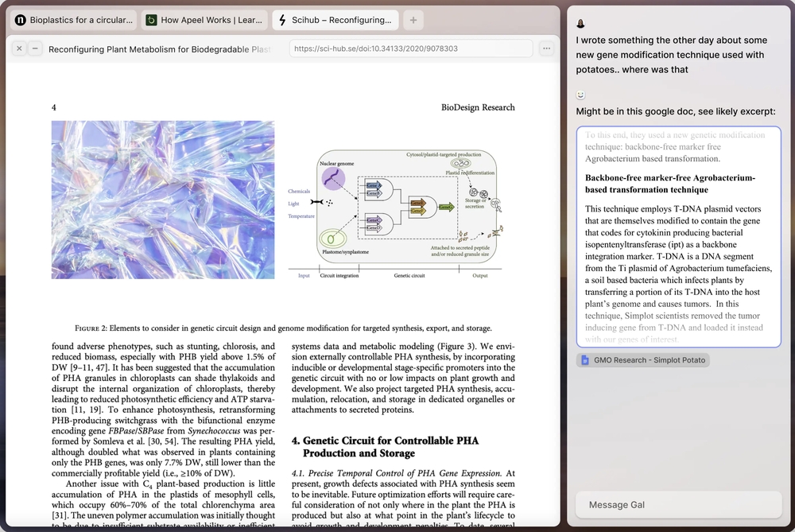Click the Backbone-free marker-free heading in excerpt
Viewport: 795px width, 532px height.
pos(670,184)
